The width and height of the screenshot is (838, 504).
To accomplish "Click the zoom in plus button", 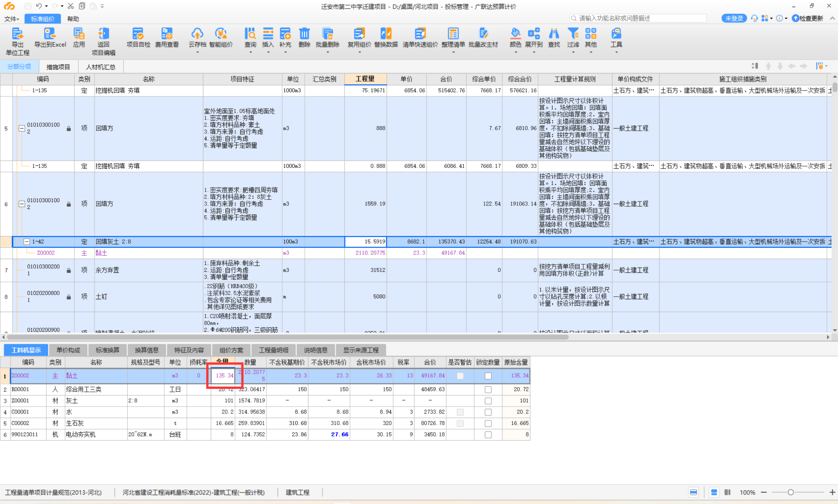I will [832, 492].
